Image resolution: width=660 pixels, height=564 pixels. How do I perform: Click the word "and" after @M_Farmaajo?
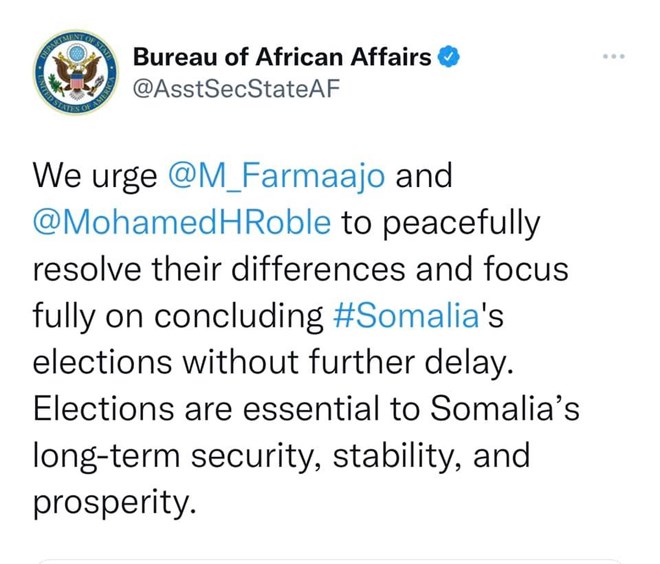coord(425,176)
